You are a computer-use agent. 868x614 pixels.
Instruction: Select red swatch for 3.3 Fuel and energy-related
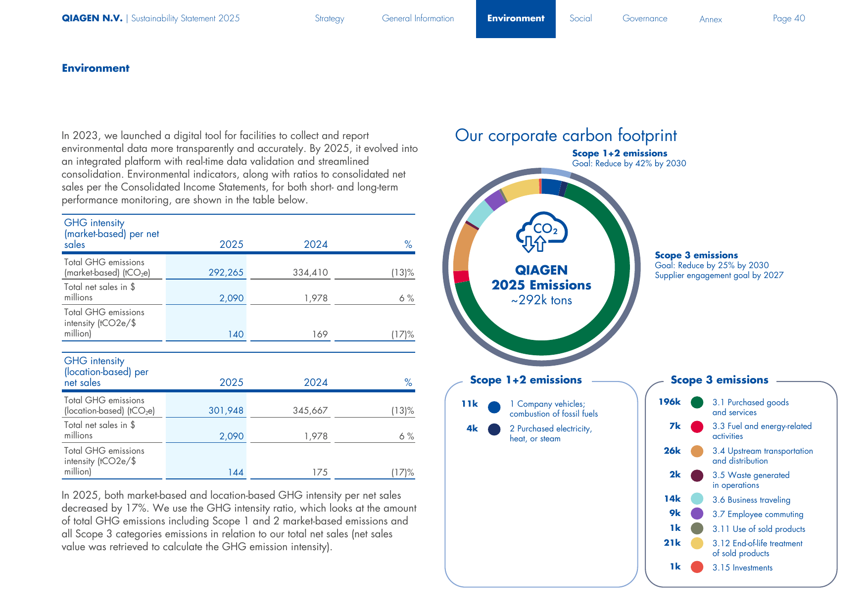click(697, 427)
